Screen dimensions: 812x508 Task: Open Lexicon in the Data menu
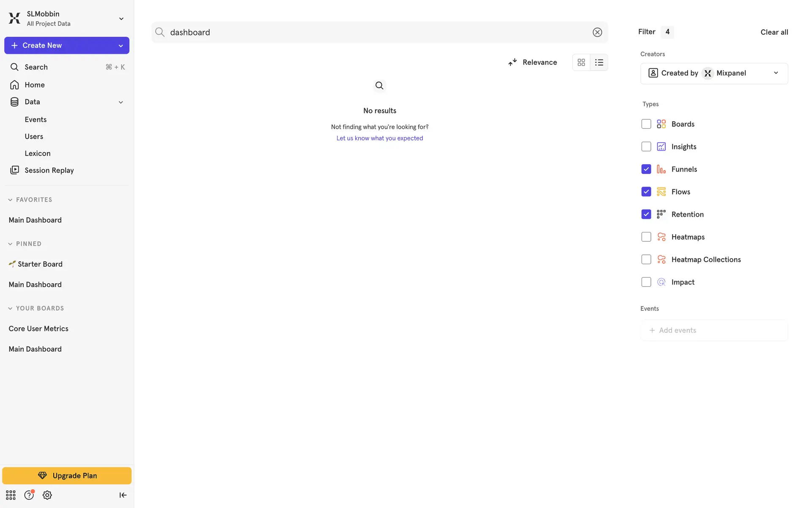pos(37,153)
